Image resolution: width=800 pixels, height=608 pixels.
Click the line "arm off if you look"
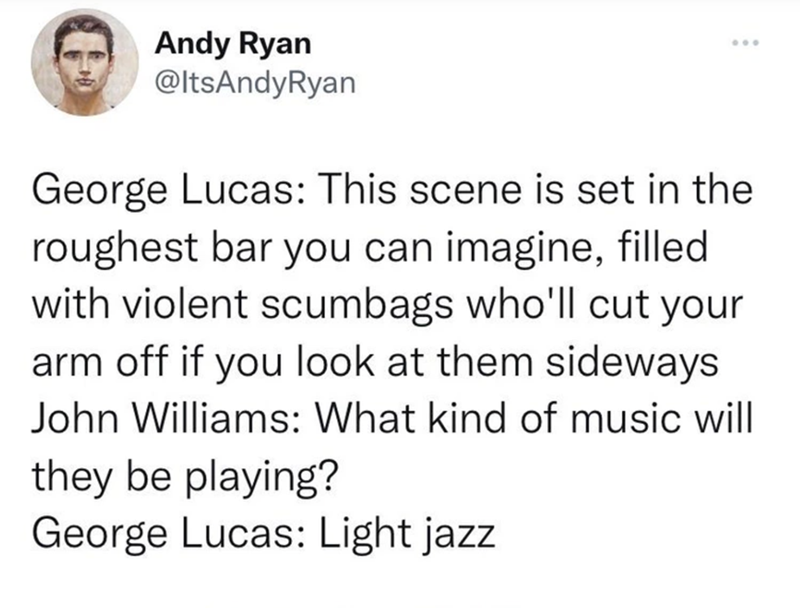coord(376,363)
